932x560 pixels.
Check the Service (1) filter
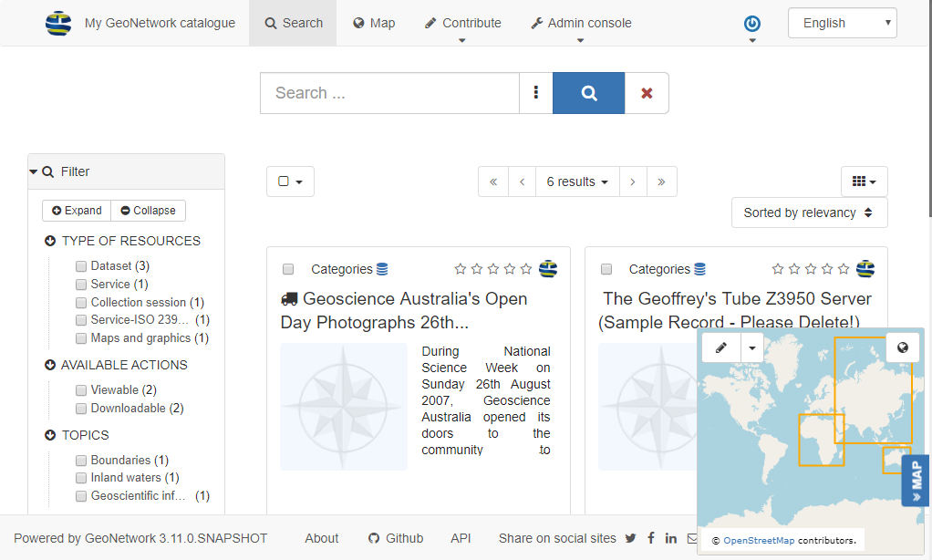[81, 285]
